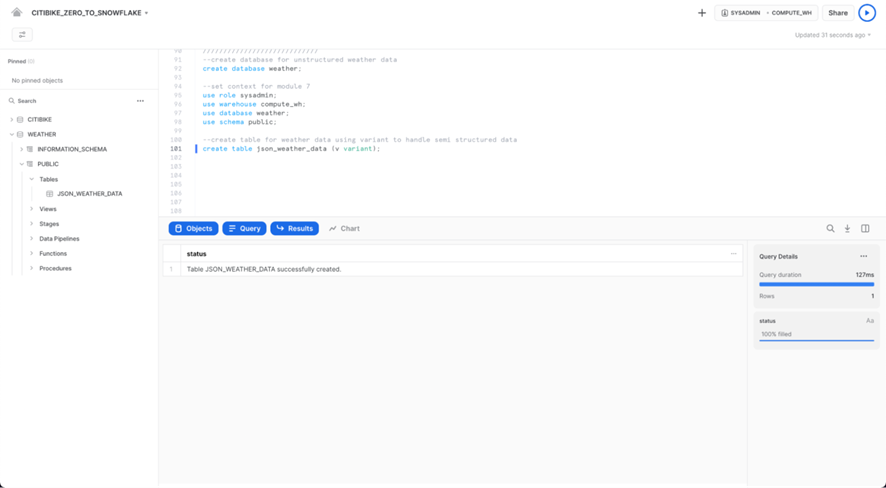Run the query with the play button
This screenshot has height=488, width=886.
866,13
